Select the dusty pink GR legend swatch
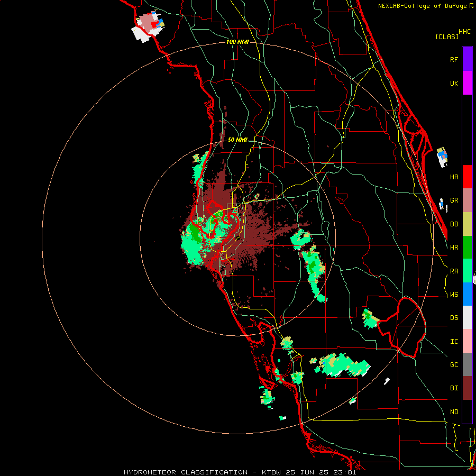Viewport: 476px width, 476px height. [x=467, y=200]
